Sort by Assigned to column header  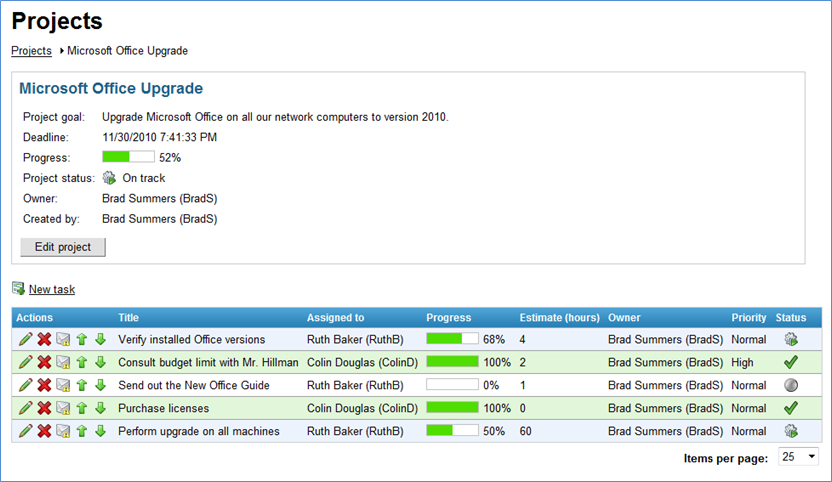335,317
